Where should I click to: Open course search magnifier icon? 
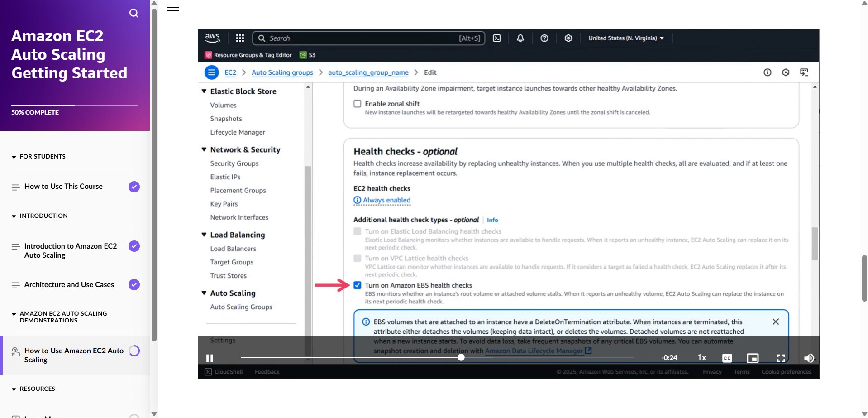pos(134,13)
